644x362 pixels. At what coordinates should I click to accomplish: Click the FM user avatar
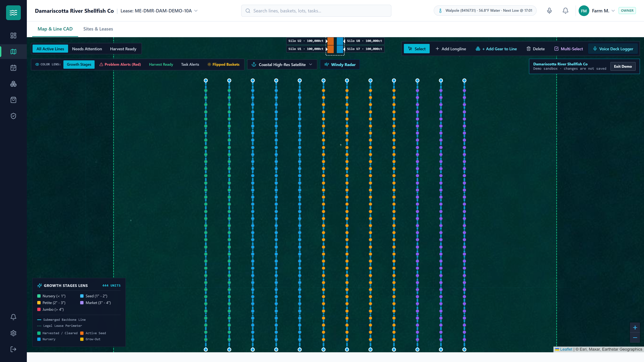point(584,11)
